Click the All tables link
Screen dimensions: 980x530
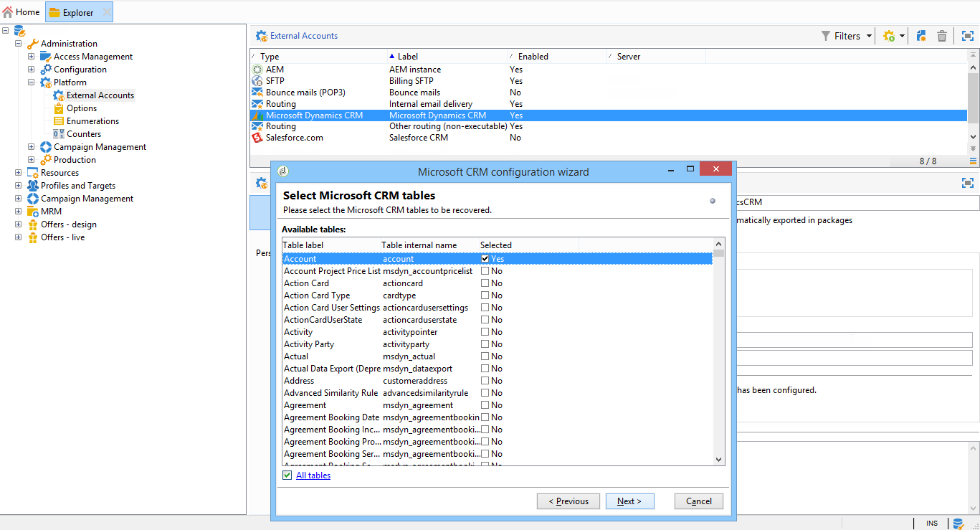[313, 475]
